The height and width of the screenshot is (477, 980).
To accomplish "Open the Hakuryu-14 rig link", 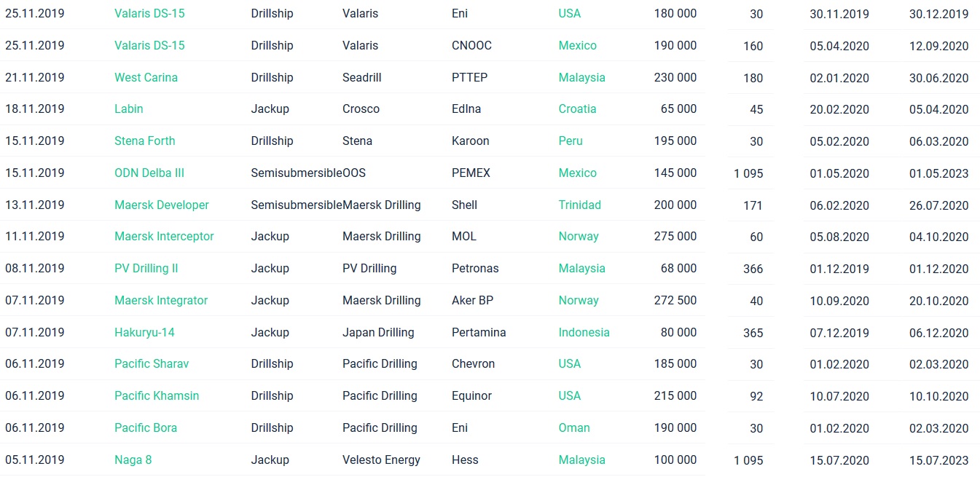I will click(x=144, y=332).
